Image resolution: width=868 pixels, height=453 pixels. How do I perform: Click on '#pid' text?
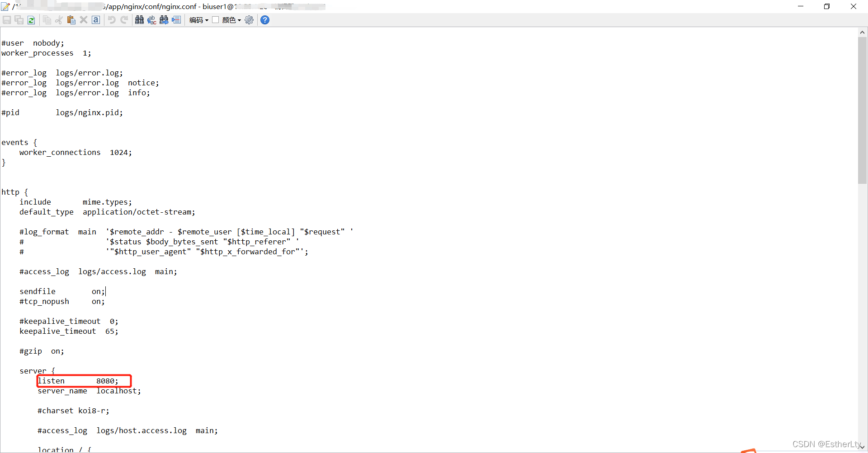pos(10,113)
